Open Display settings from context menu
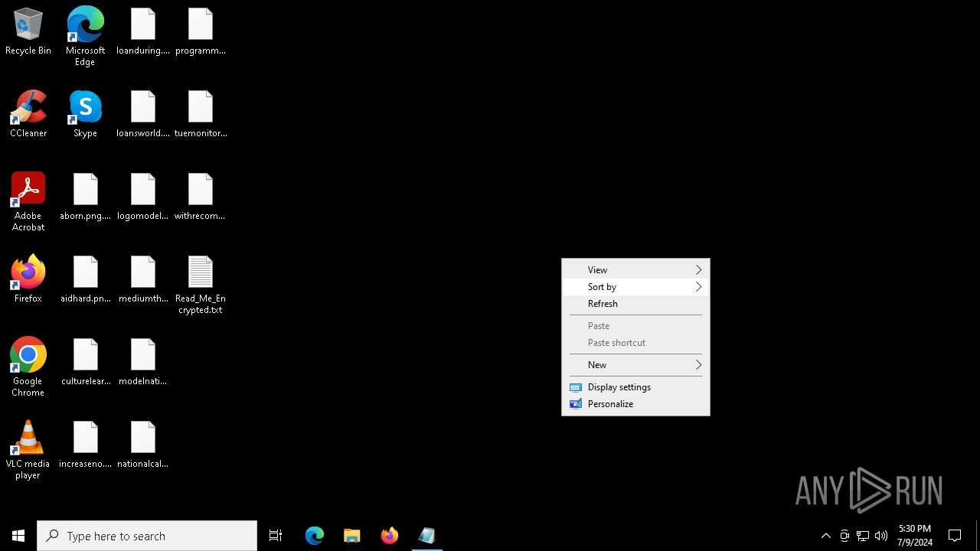980x551 pixels. click(635, 386)
